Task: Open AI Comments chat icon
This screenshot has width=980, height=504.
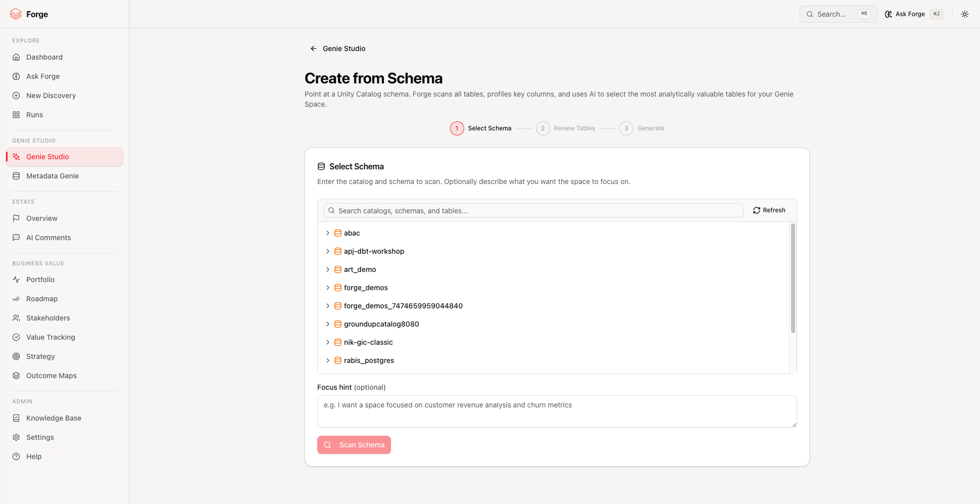Action: coord(16,238)
